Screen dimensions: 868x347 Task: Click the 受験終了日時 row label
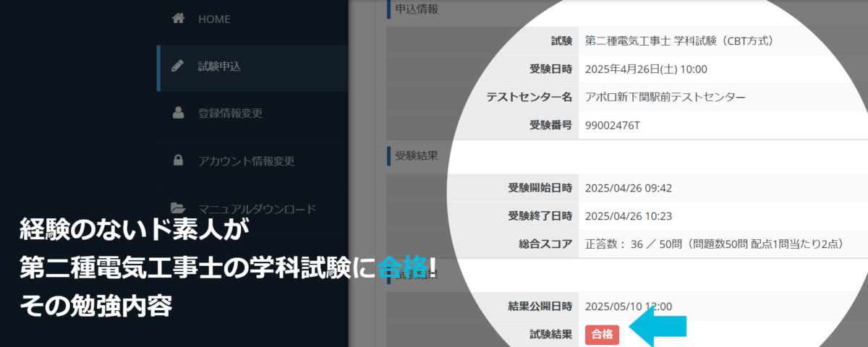pyautogui.click(x=540, y=215)
